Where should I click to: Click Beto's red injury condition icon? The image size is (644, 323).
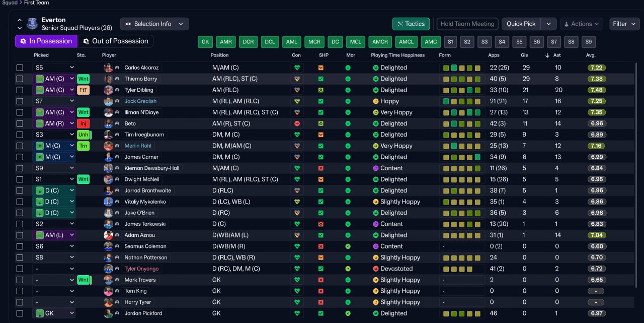pos(297,123)
